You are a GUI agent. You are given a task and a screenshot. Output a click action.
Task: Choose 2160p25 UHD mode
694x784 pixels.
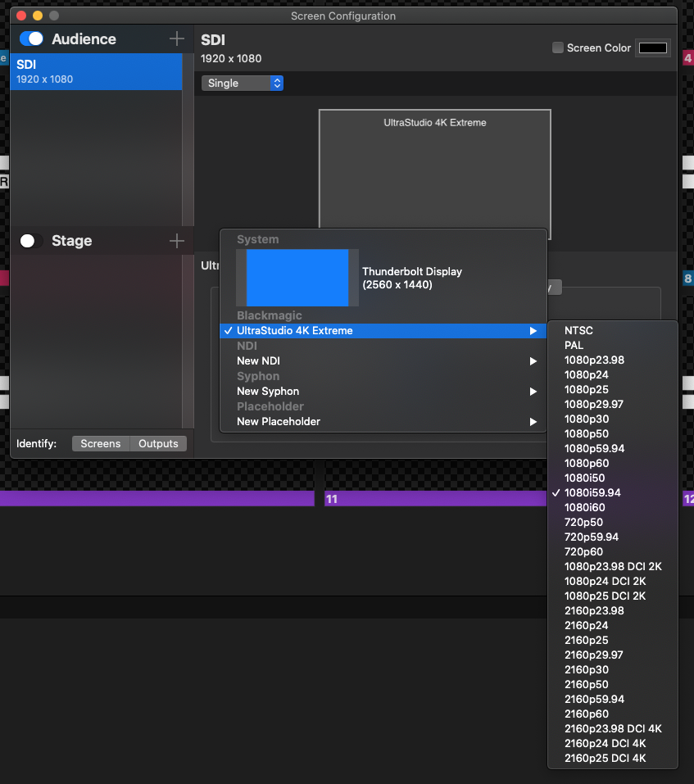[613, 641]
